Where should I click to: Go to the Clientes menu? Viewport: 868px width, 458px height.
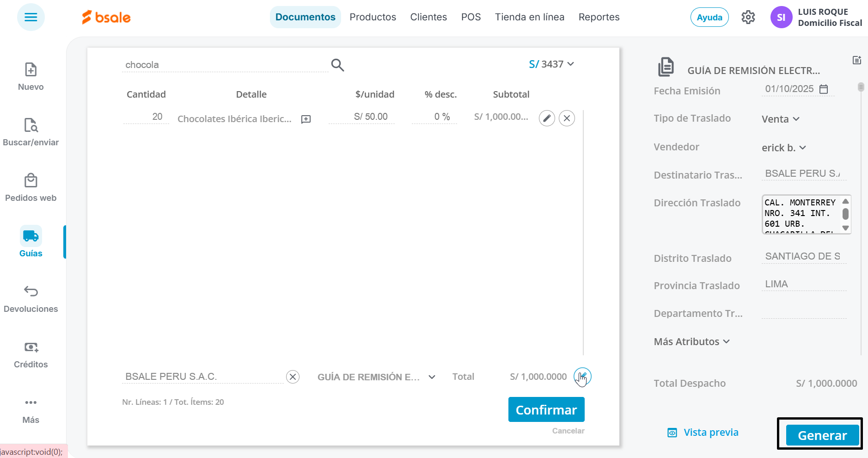point(428,17)
